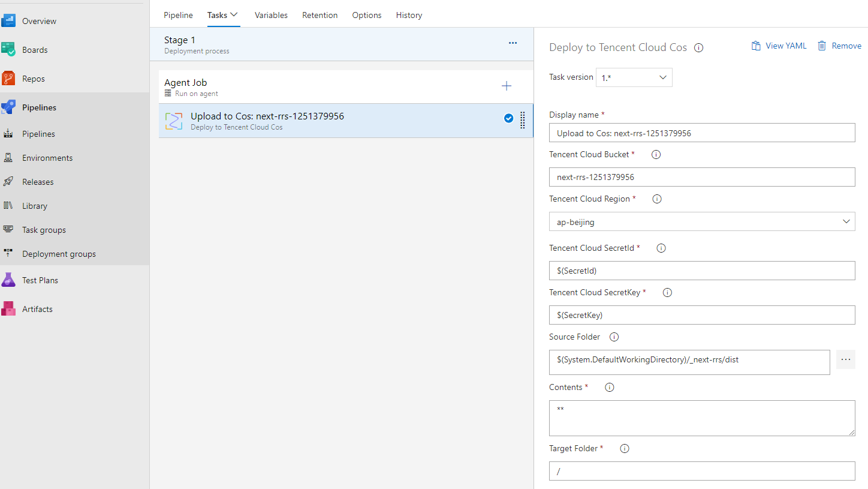Click the Environments icon

(x=8, y=158)
